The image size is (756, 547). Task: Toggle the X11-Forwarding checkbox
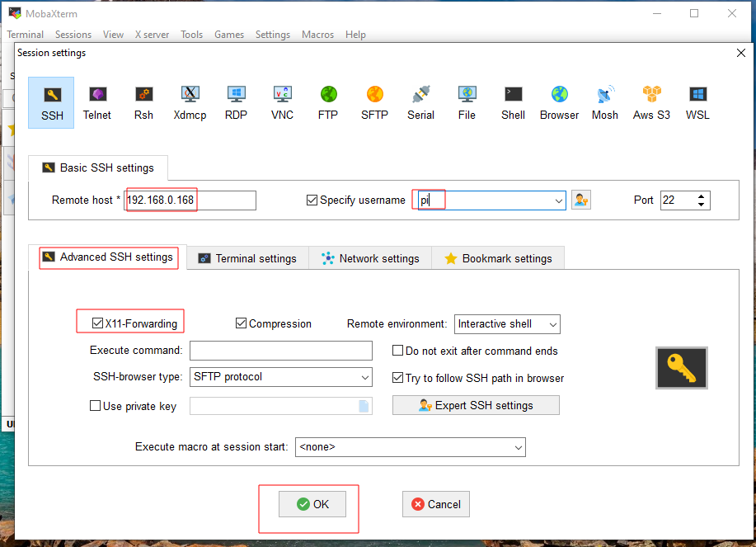click(x=97, y=323)
